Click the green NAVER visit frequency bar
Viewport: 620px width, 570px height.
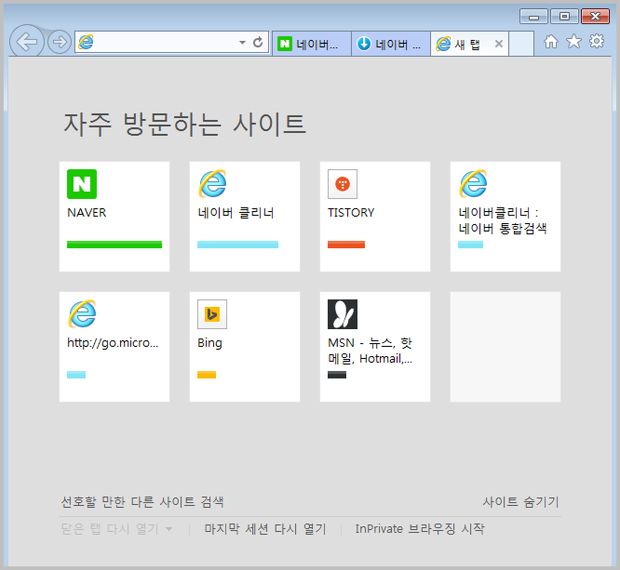[x=114, y=245]
